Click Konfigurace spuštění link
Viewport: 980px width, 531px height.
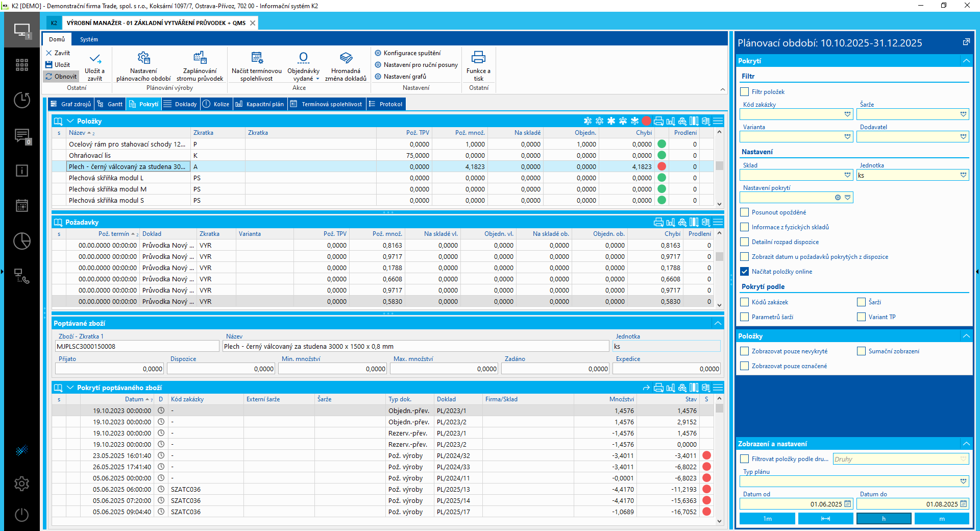pyautogui.click(x=411, y=53)
